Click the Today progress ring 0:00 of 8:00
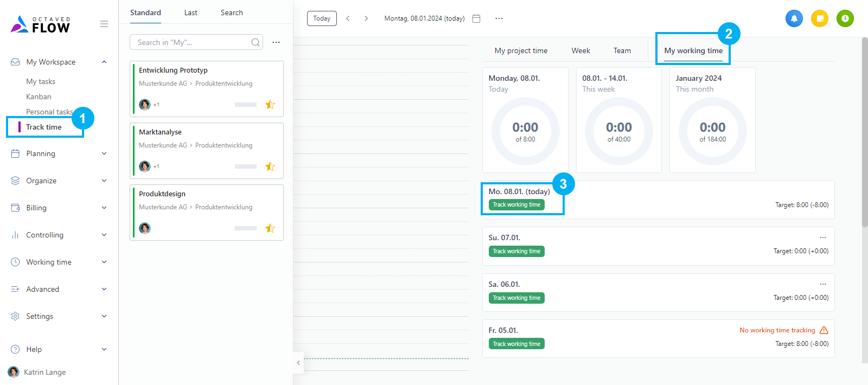Screen dimensions: 868x385 click(x=525, y=131)
